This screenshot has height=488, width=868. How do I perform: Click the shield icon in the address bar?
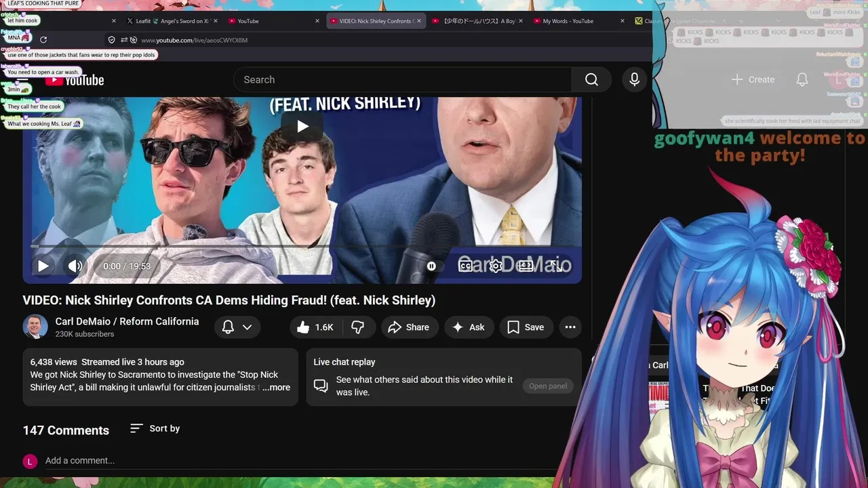click(x=112, y=40)
